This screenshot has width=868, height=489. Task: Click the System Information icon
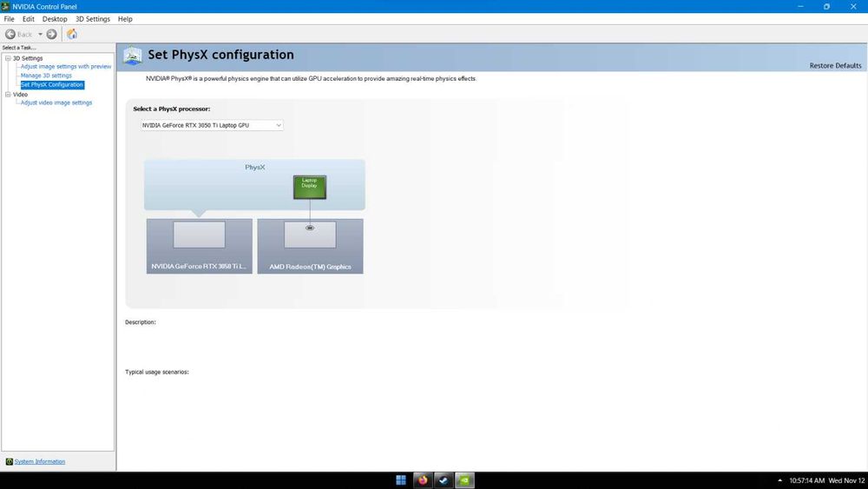click(9, 461)
